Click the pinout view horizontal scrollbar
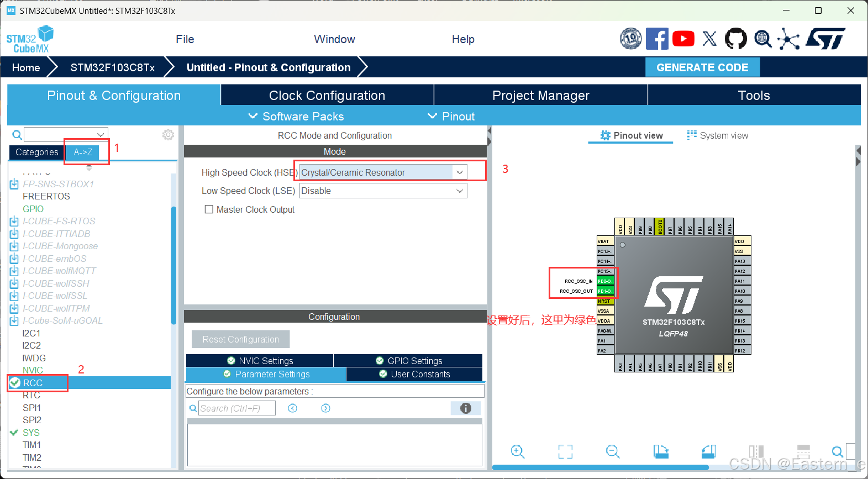The width and height of the screenshot is (868, 479). coord(601,467)
